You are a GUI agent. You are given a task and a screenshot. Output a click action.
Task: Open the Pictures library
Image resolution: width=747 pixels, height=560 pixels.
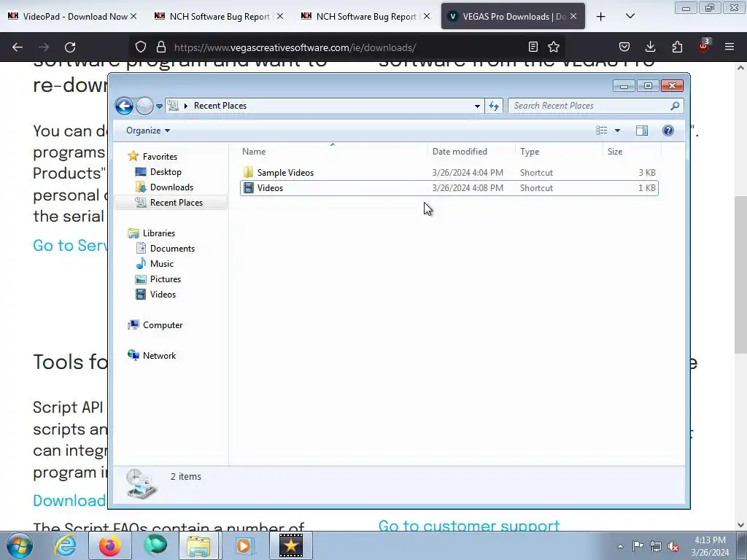[x=166, y=279]
